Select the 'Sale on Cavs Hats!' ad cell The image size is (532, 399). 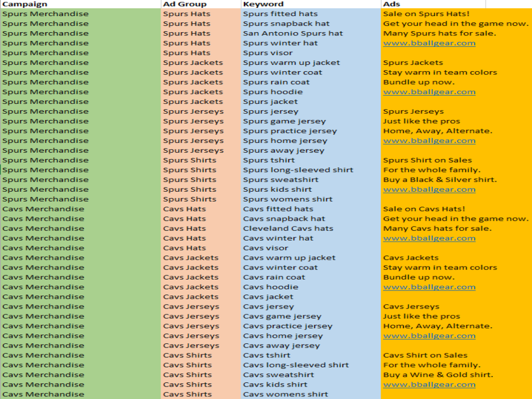424,209
